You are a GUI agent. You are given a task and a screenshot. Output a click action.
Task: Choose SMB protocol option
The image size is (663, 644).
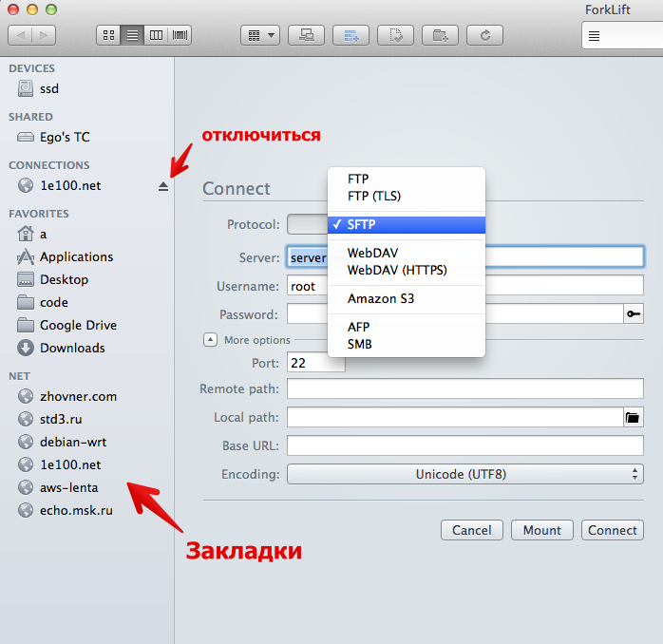tap(407, 344)
